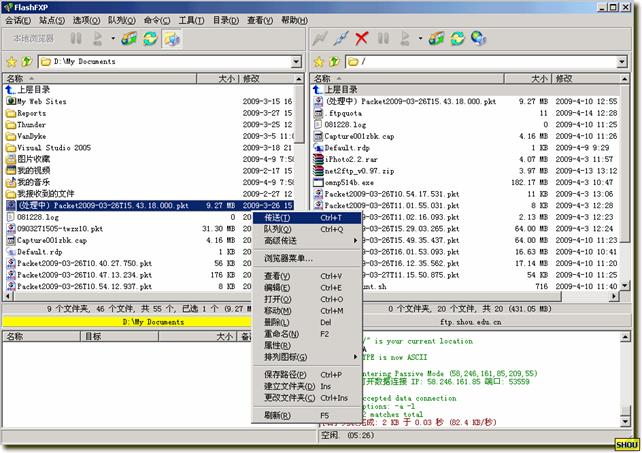Click the red X disconnect icon in right toolbar
This screenshot has width=642, height=453.
(362, 39)
